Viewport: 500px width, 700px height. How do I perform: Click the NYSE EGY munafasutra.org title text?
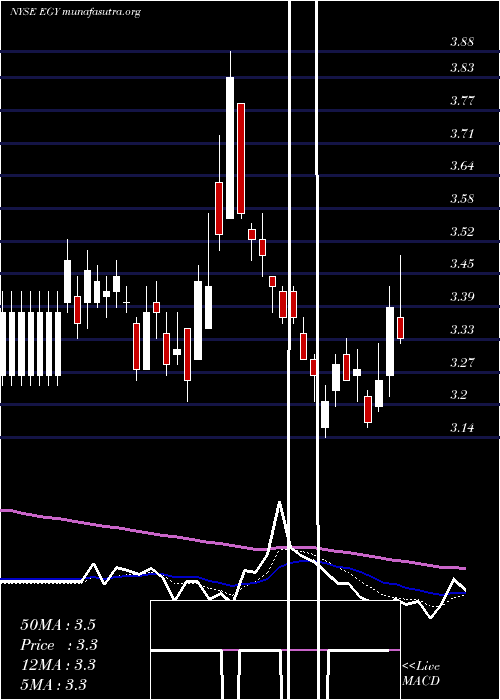(x=75, y=12)
